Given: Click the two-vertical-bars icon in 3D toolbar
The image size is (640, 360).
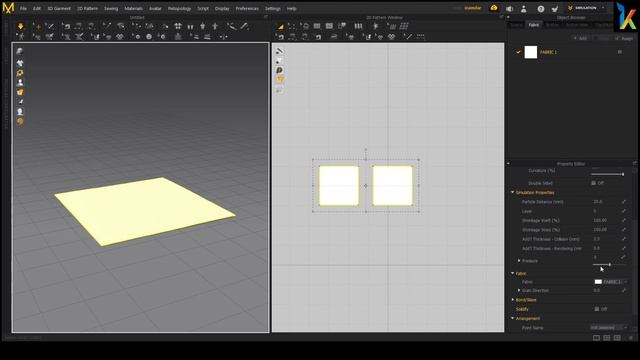Looking at the screenshot, I should click(190, 27).
